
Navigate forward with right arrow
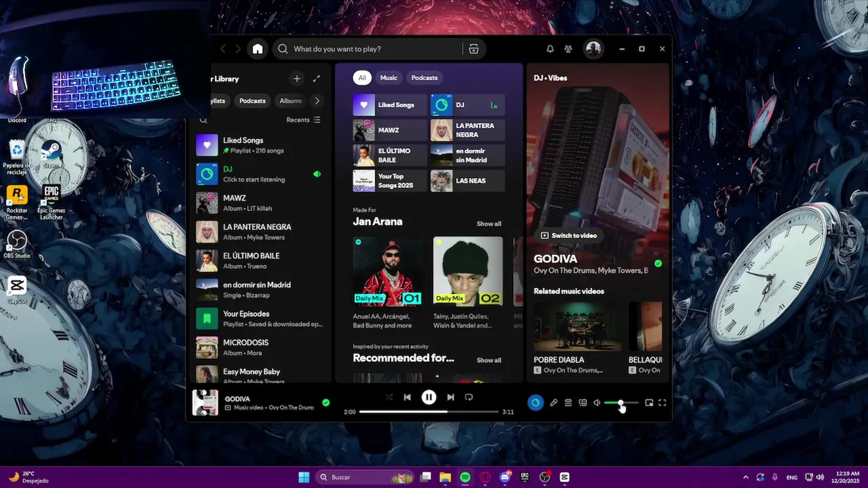(x=237, y=49)
